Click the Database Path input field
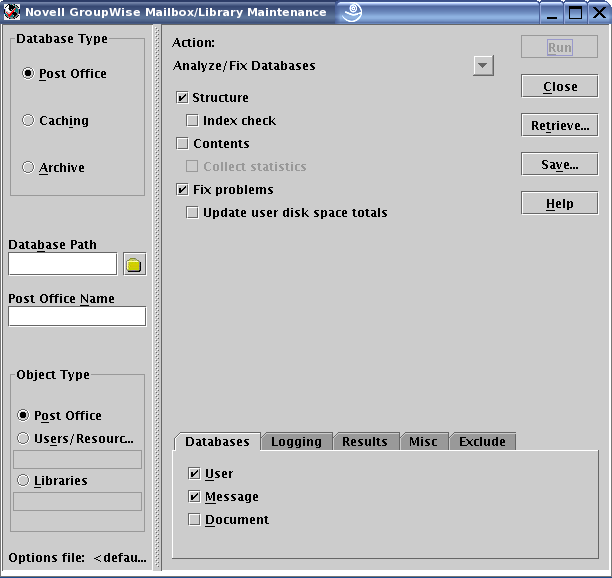The width and height of the screenshot is (612, 578). pos(62,264)
